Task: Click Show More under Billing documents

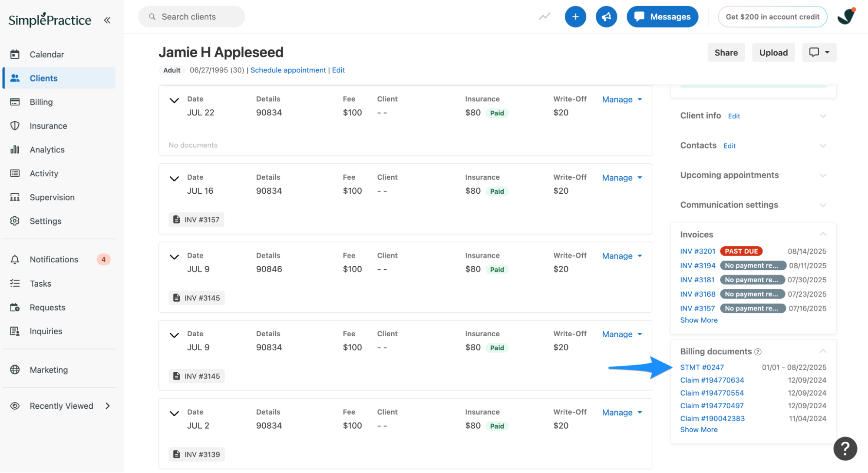Action: [699, 430]
